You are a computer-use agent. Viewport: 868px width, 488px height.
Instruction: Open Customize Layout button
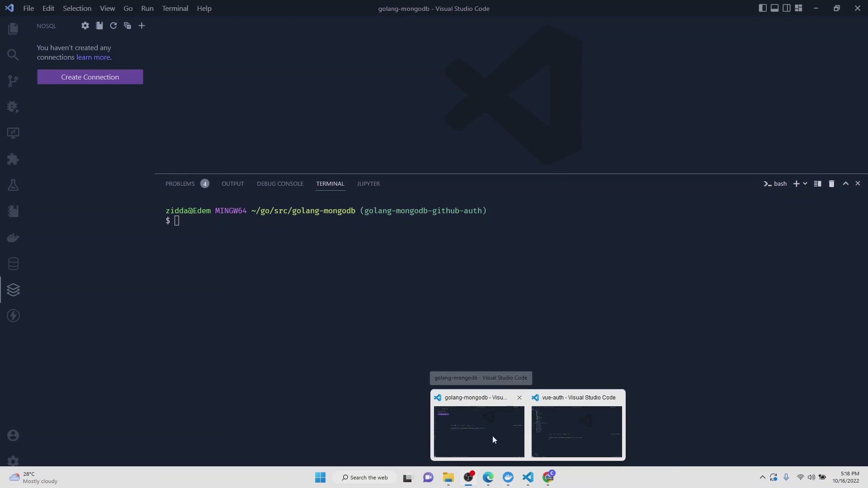tap(798, 8)
